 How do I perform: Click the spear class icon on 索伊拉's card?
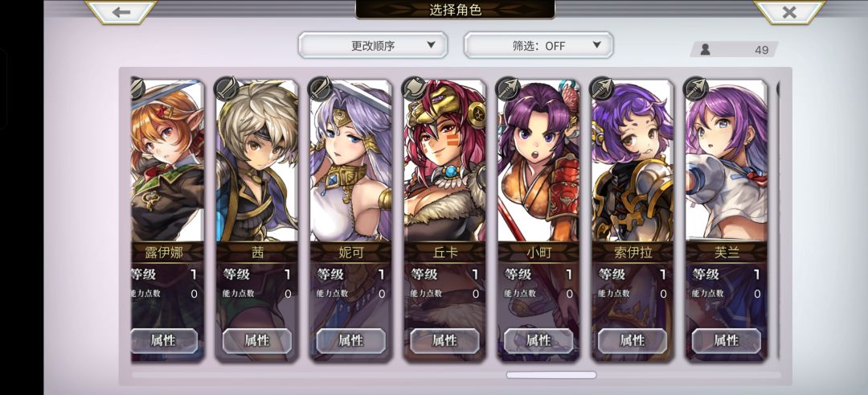point(602,88)
